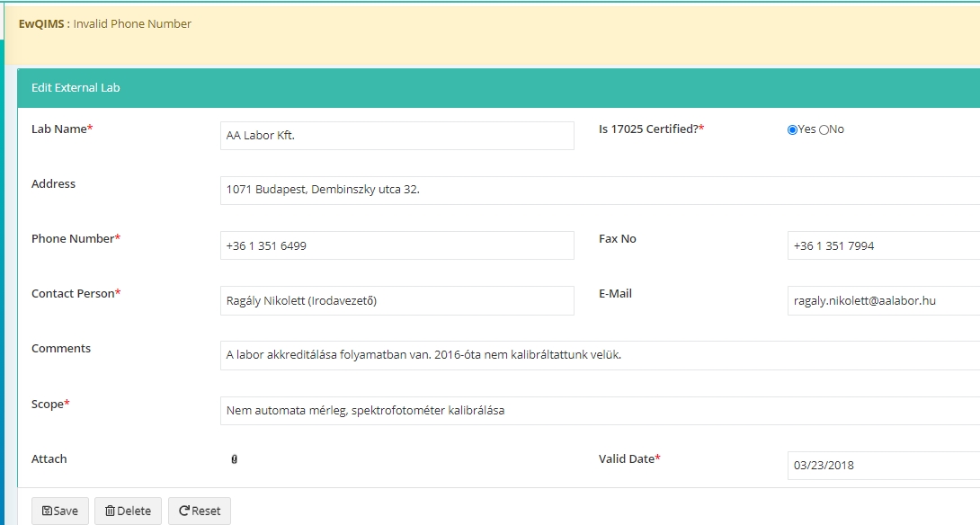980x525 pixels.
Task: Click the Delete button
Action: [x=129, y=512]
